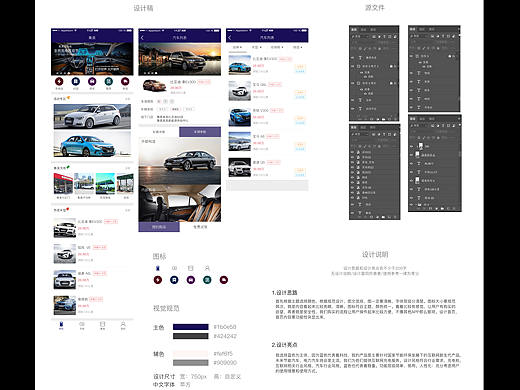This screenshot has height=390, width=520.
Task: Go back using arrow on car detail screen
Action: click(142, 38)
